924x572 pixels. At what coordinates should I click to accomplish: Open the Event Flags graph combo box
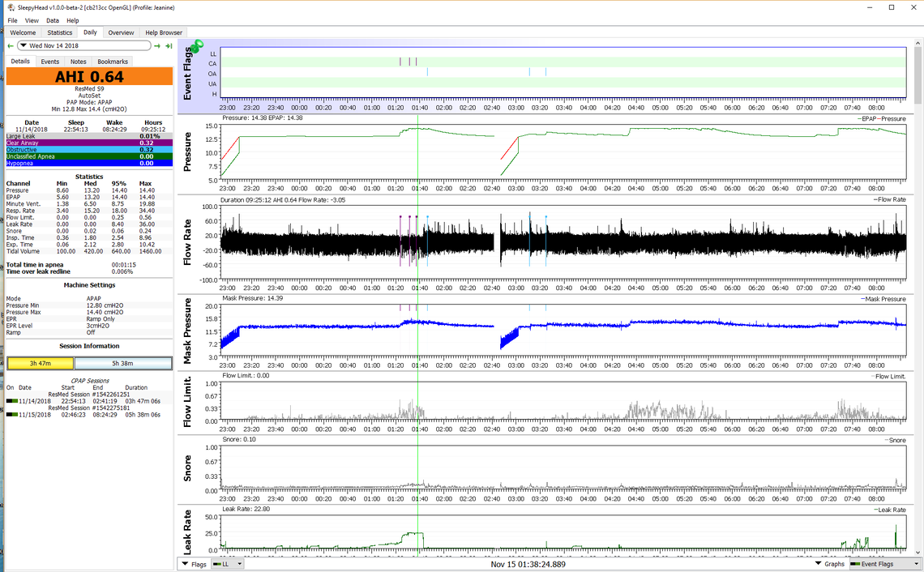point(885,565)
